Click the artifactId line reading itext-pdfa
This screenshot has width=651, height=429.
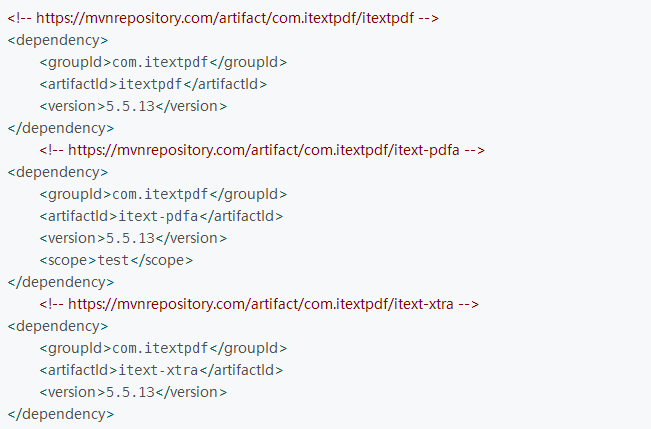point(161,216)
